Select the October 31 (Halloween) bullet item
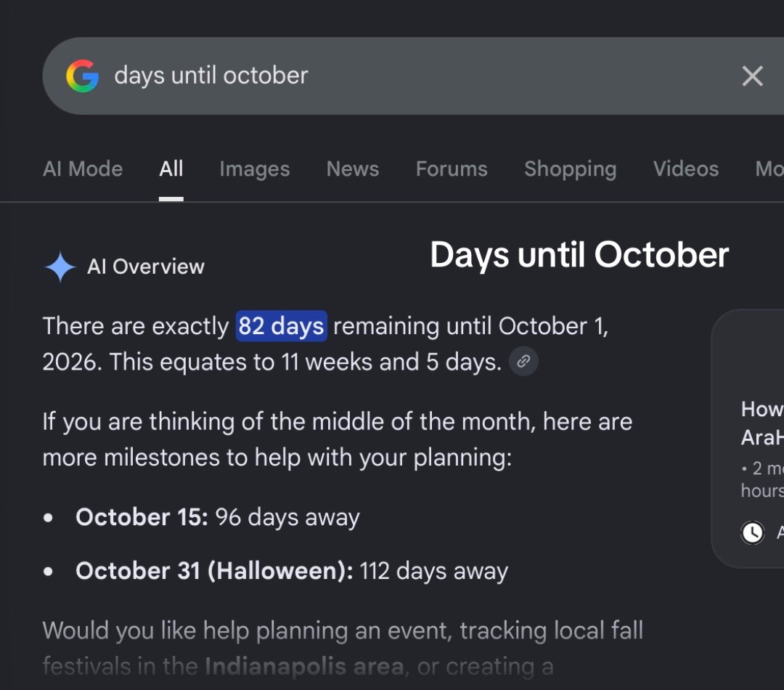The width and height of the screenshot is (784, 690). pyautogui.click(x=292, y=571)
